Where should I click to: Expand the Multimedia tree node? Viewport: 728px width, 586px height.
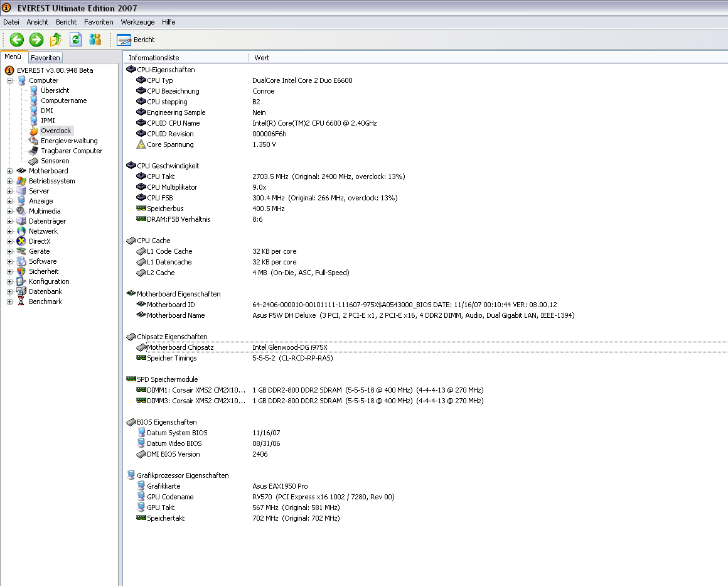click(x=9, y=211)
